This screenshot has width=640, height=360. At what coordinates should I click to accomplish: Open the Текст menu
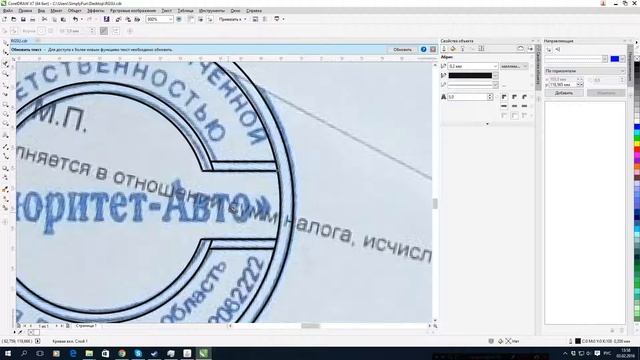click(167, 11)
